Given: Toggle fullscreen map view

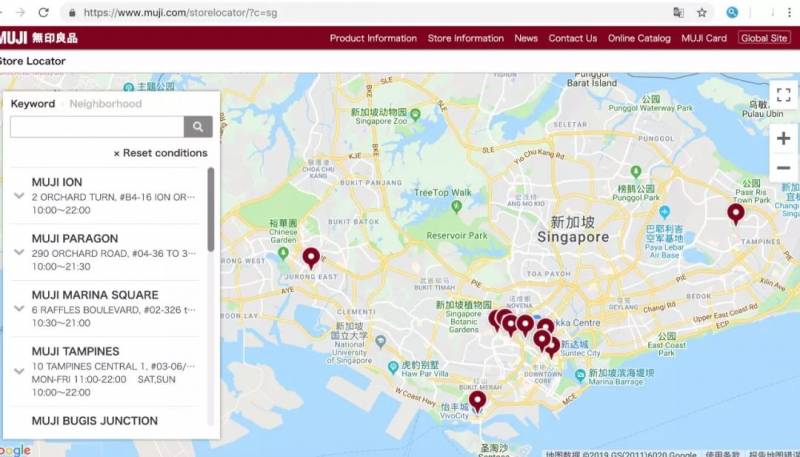Looking at the screenshot, I should pyautogui.click(x=783, y=95).
